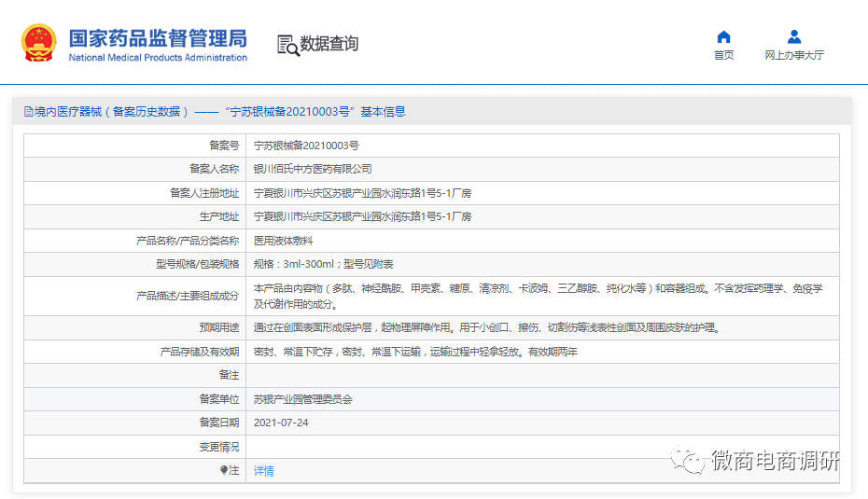Click the 预期用途 row label

pyautogui.click(x=219, y=327)
